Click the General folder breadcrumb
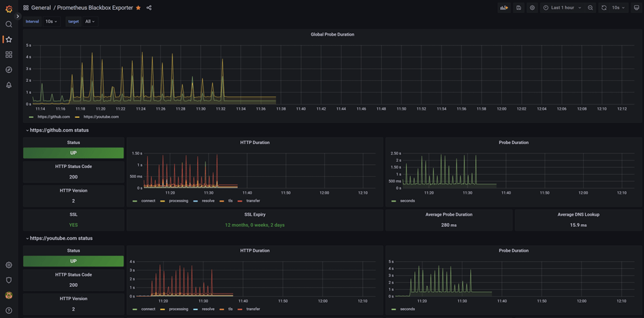The height and width of the screenshot is (318, 644). 40,8
